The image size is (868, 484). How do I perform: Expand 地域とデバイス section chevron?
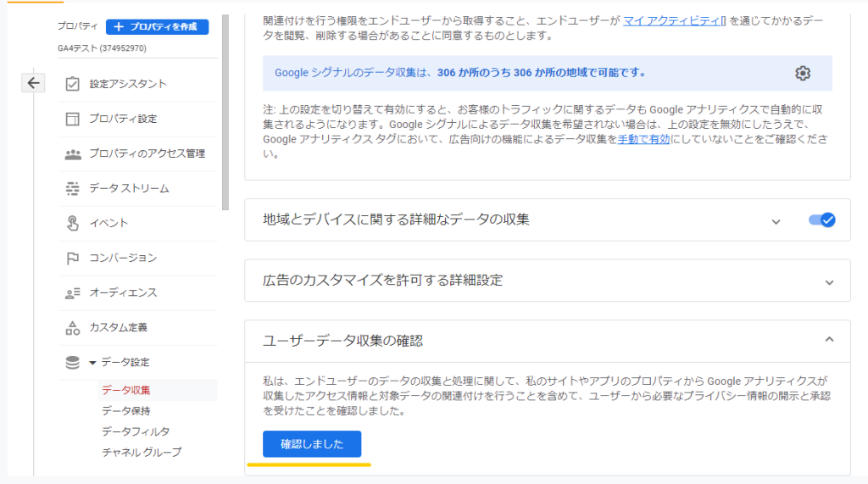click(776, 221)
